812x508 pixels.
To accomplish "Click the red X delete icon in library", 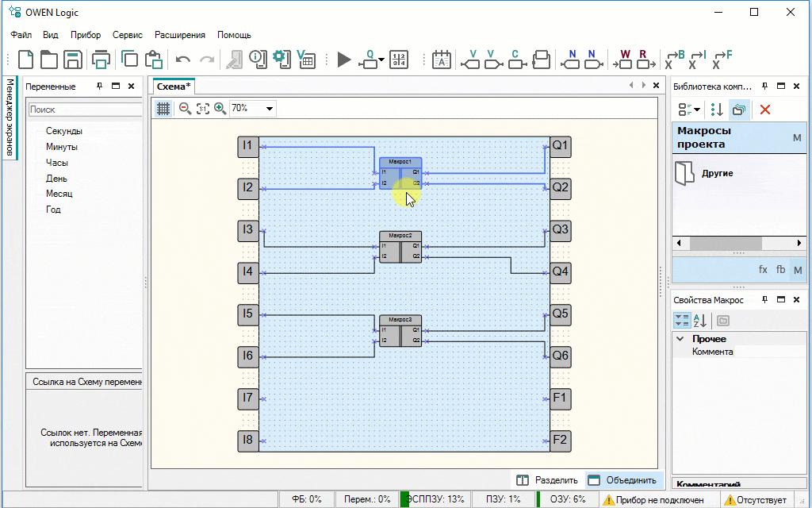I will [765, 110].
